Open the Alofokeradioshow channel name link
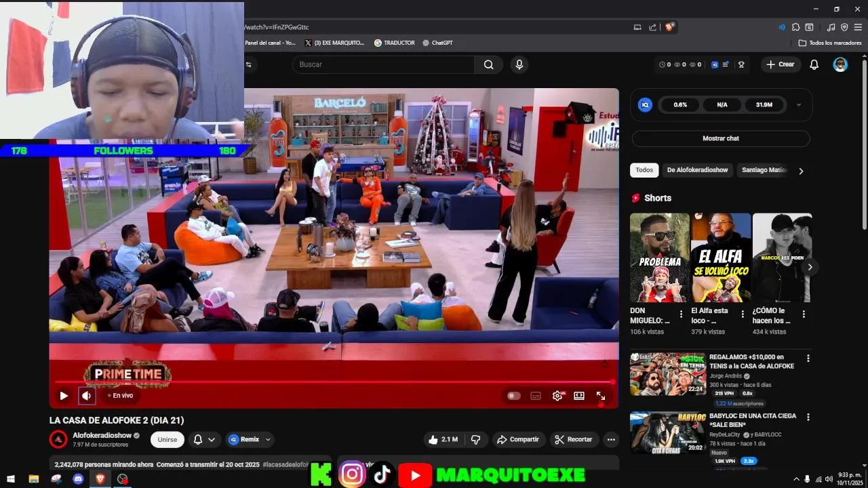868x488 pixels. click(102, 435)
